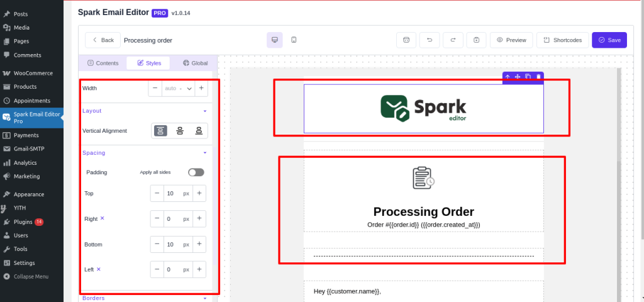The height and width of the screenshot is (302, 644).
Task: Collapse the WordPress admin menu
Action: [x=31, y=277]
